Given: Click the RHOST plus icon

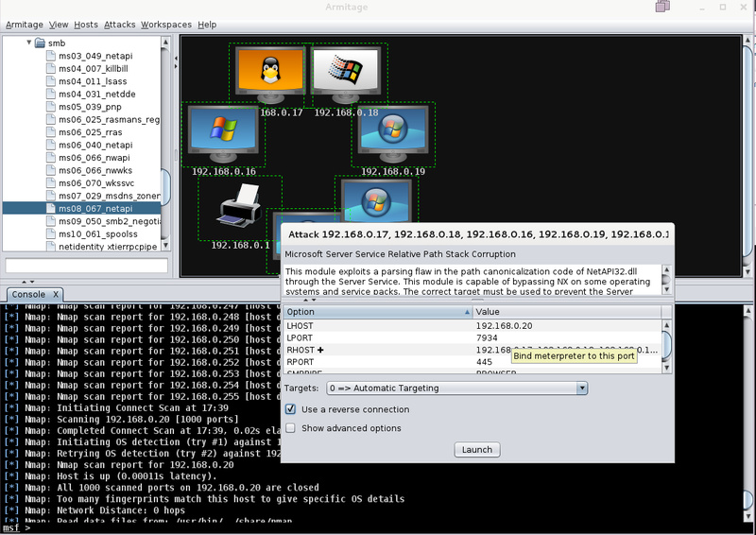Looking at the screenshot, I should [x=320, y=350].
